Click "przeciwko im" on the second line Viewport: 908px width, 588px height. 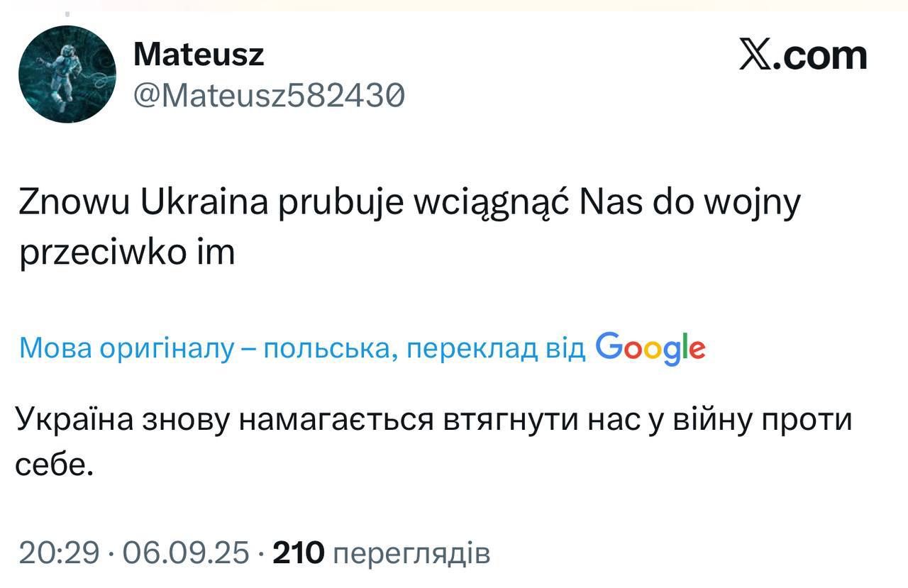(126, 253)
